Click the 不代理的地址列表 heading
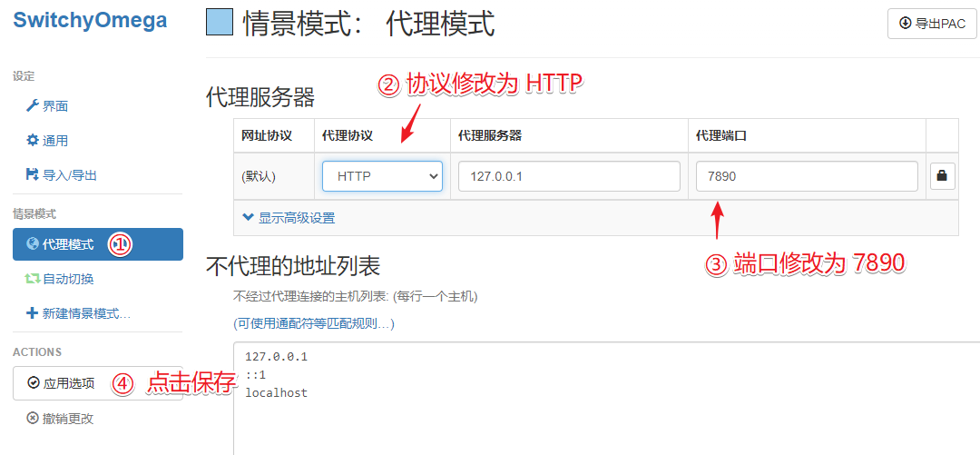The image size is (980, 455). tap(293, 267)
